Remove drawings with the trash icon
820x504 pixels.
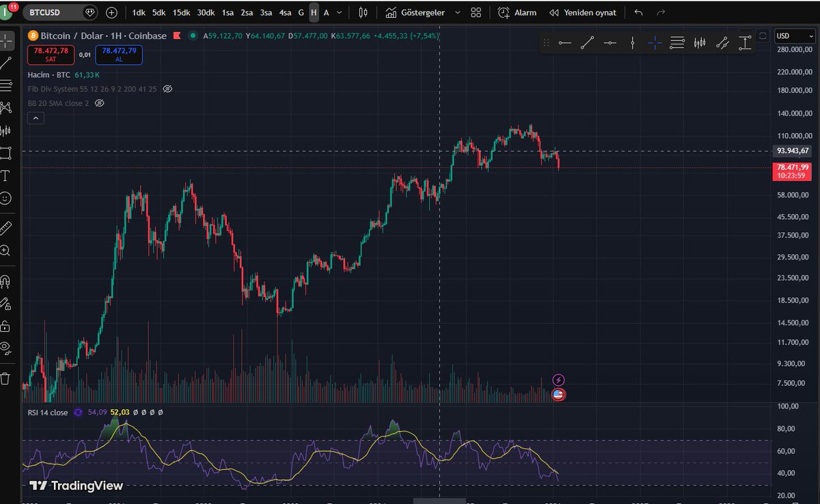pyautogui.click(x=5, y=378)
